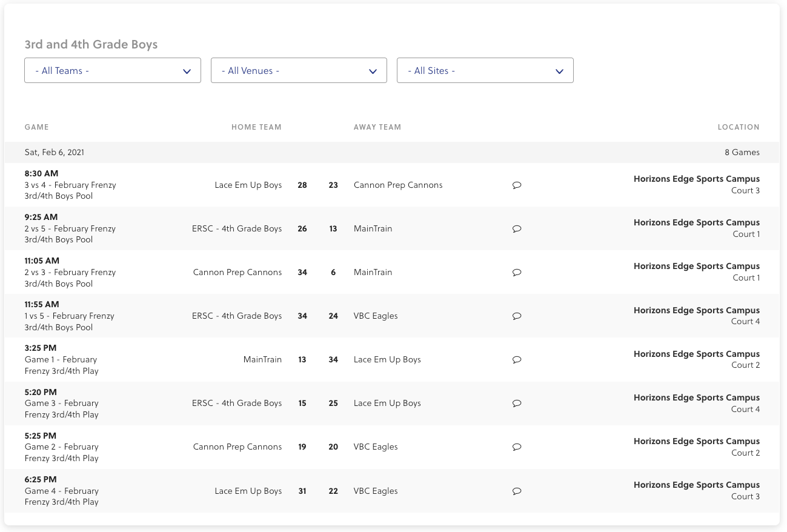Click away score 20 in 5:25 PM row
Screen dimensions: 787x532
point(333,447)
